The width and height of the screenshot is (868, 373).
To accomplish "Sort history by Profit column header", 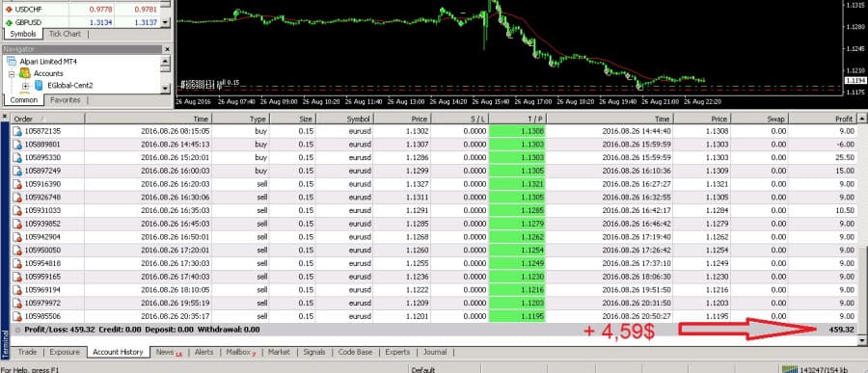I will coord(823,119).
